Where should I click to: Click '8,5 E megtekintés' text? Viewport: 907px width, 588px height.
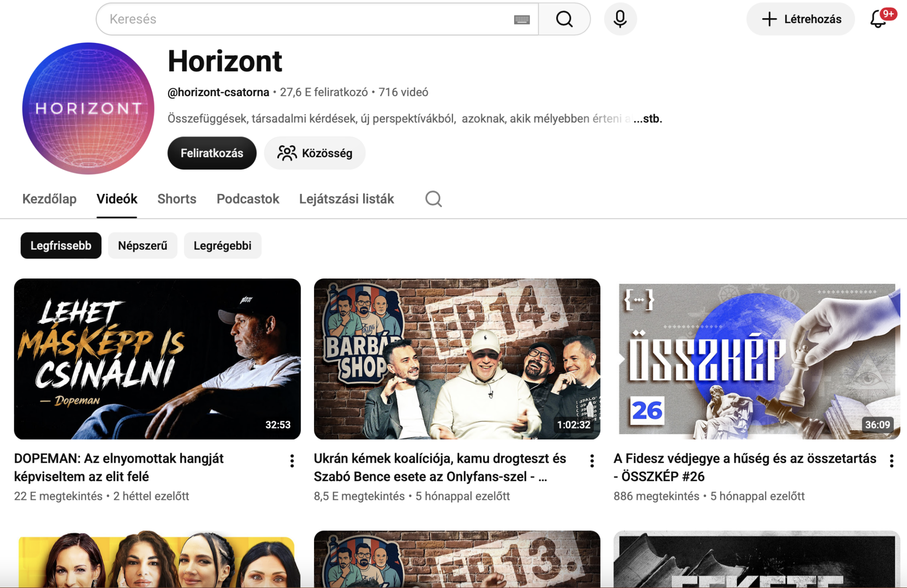pos(359,496)
